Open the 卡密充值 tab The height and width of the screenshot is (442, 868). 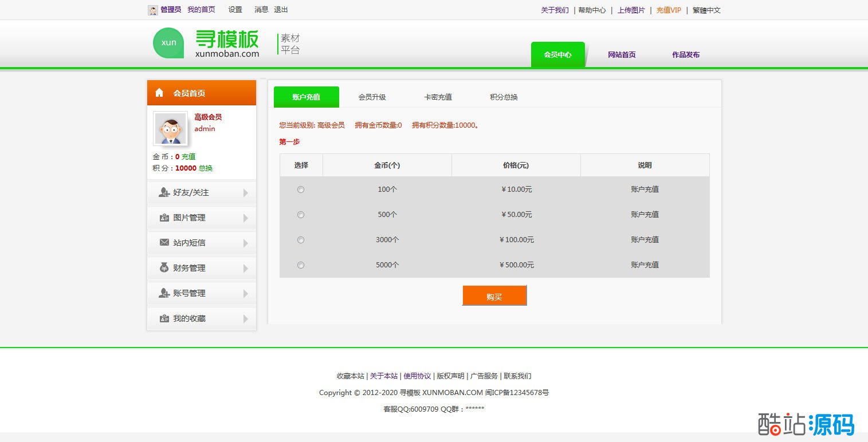438,97
